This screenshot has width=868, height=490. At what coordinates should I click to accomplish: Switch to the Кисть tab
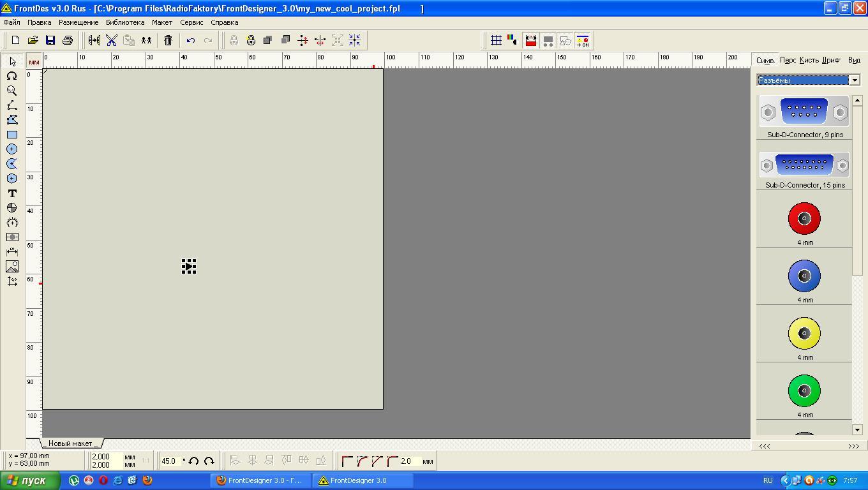809,60
